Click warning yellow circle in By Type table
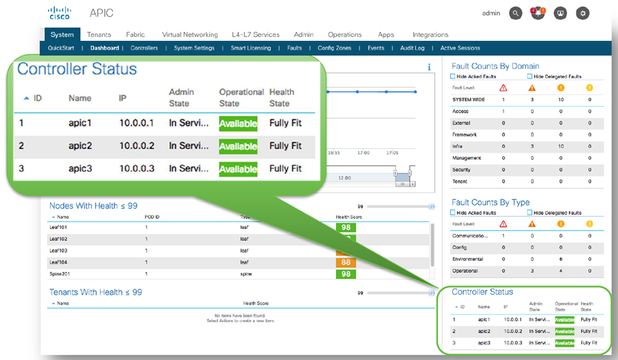Image resolution: width=618 pixels, height=360 pixels. pos(590,224)
